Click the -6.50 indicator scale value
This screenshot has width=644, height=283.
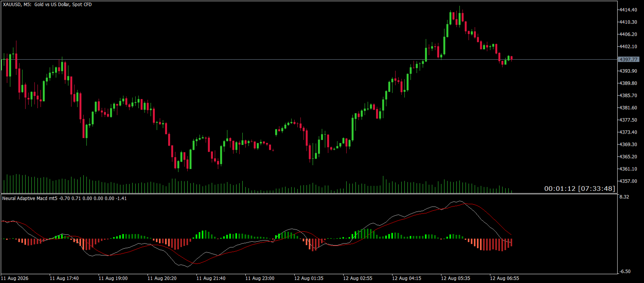pyautogui.click(x=625, y=271)
